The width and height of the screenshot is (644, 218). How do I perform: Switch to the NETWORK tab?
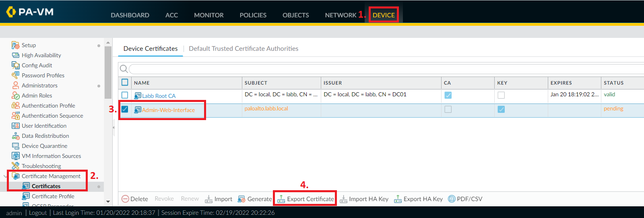click(341, 15)
